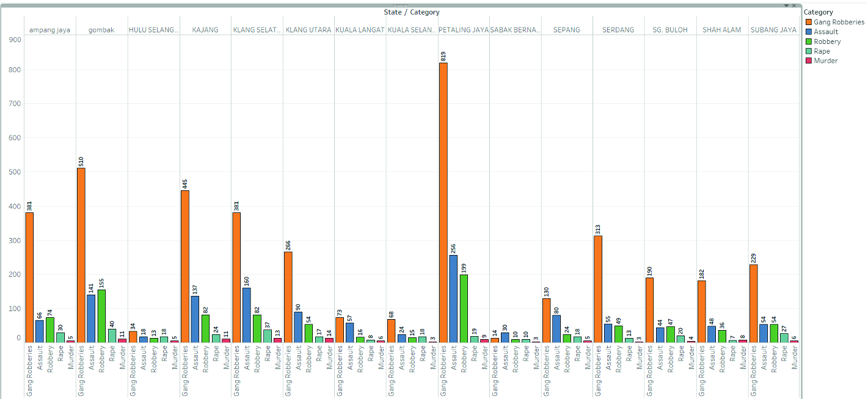Click the 900 tick on the vertical axis
The image size is (868, 399).
(13, 40)
